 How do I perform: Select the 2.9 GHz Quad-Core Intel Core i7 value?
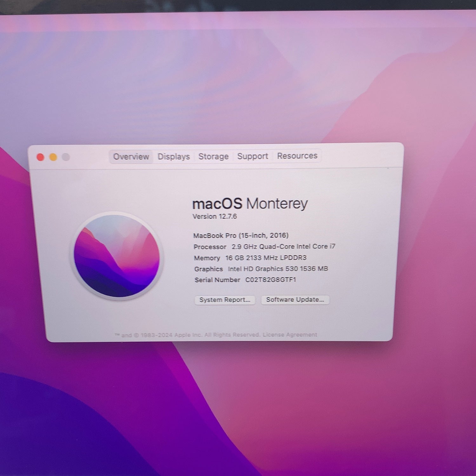click(283, 247)
